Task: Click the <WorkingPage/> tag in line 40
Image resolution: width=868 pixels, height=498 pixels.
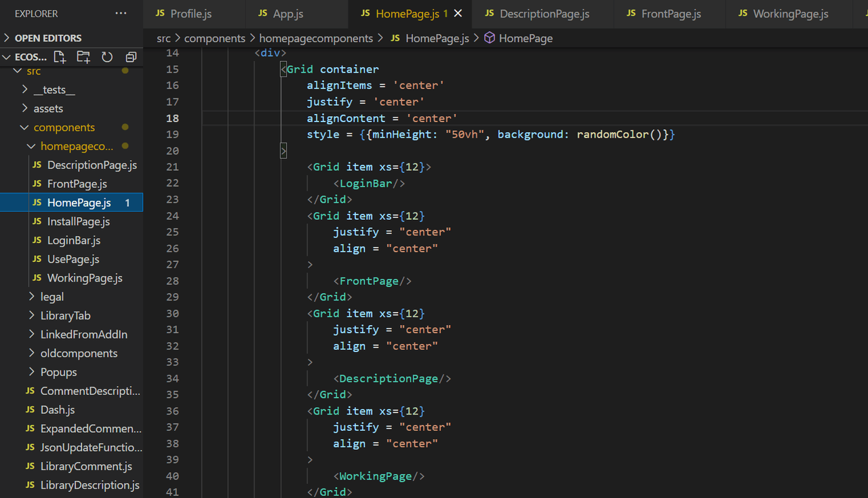Action: pos(379,476)
